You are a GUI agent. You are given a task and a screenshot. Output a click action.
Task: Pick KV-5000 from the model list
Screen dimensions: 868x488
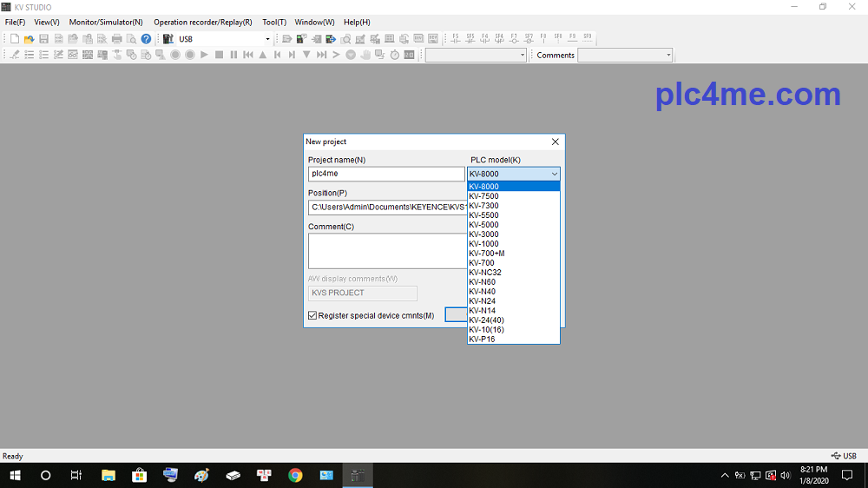(x=483, y=225)
